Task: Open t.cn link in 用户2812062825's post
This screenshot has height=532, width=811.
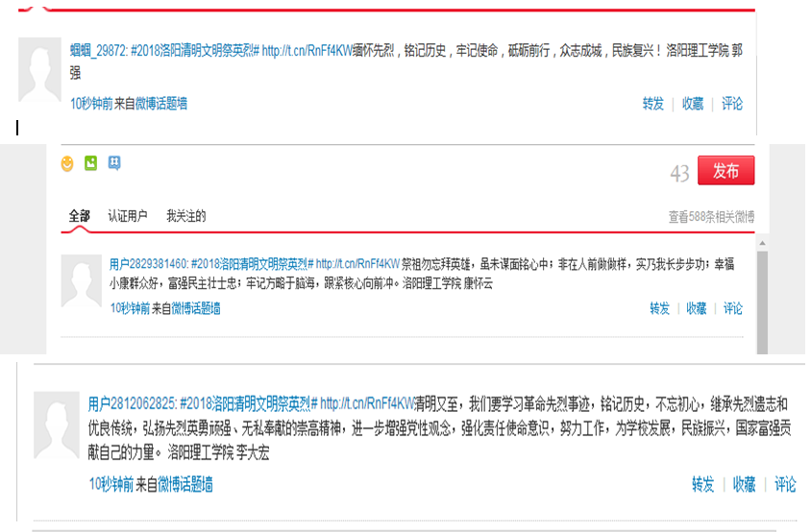Action: (366, 403)
